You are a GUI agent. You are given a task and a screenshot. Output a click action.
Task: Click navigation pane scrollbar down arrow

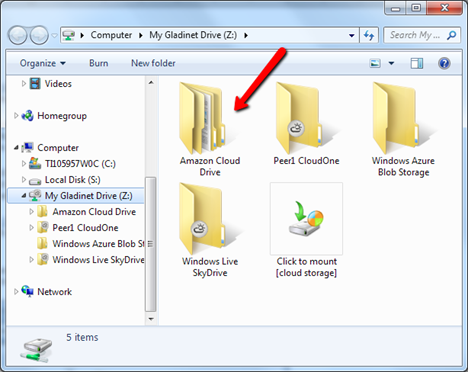(151, 319)
